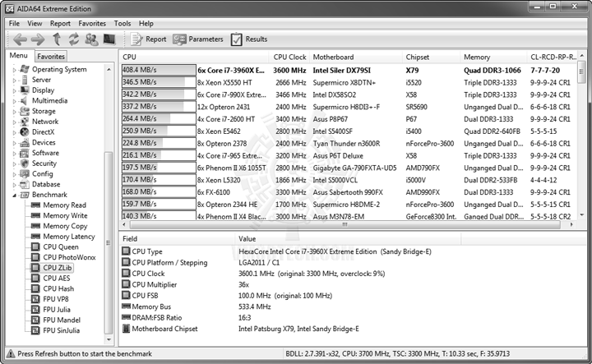Image resolution: width=592 pixels, height=364 pixels.
Task: Open the Tools menu
Action: click(x=123, y=23)
